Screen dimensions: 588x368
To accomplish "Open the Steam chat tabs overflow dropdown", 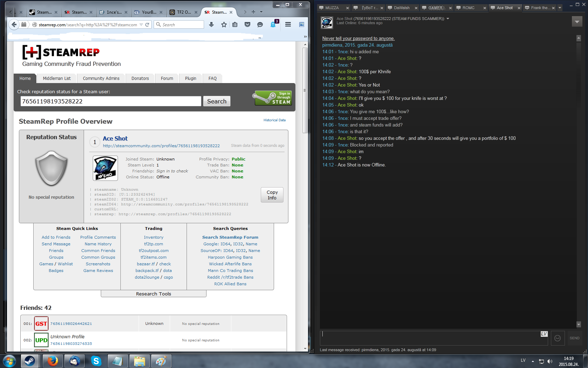I will click(x=560, y=8).
